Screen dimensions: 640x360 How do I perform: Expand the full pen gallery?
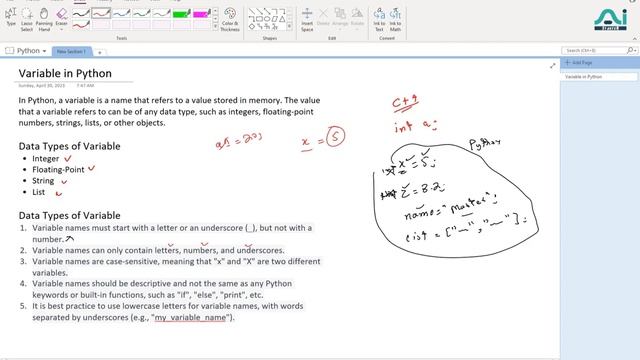[216, 27]
